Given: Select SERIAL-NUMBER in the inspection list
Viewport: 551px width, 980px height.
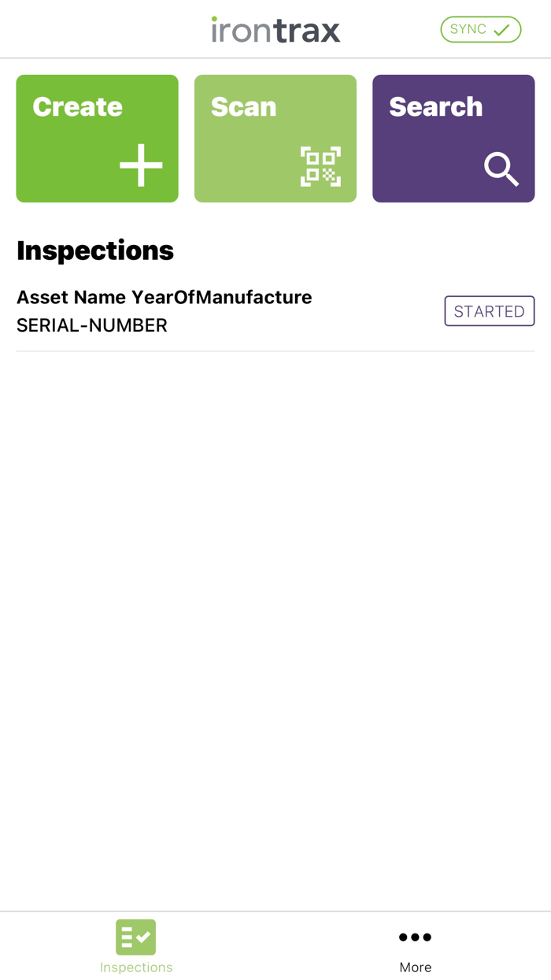Looking at the screenshot, I should point(91,325).
